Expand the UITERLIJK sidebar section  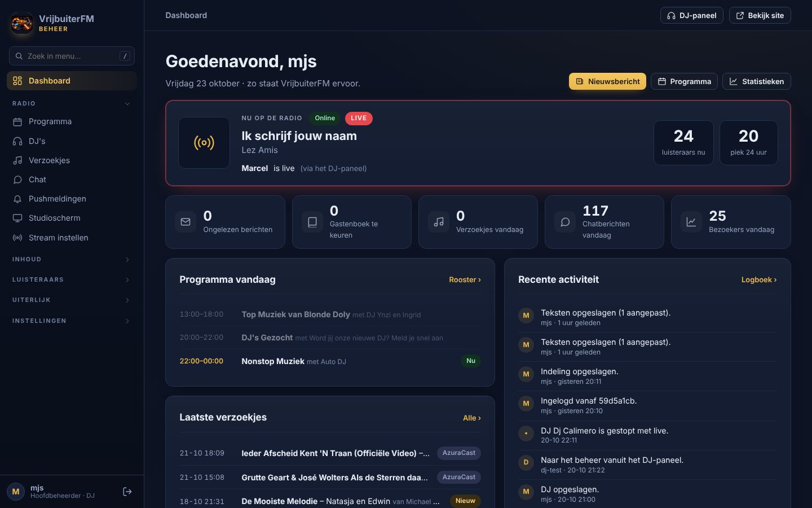pos(72,300)
